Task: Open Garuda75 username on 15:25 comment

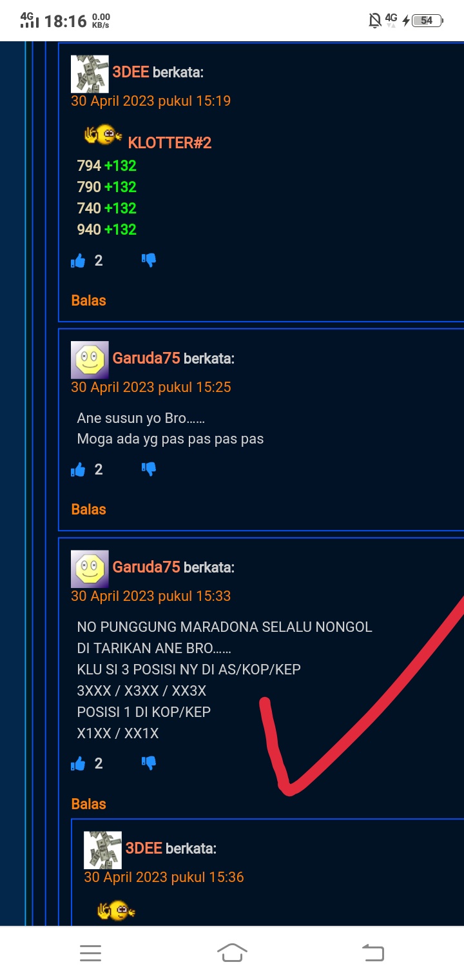Action: click(x=146, y=358)
